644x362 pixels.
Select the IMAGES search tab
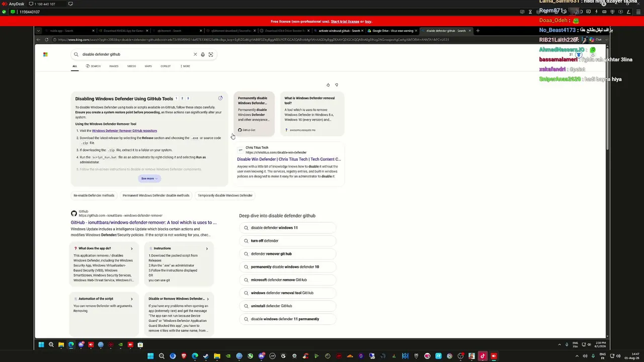(x=114, y=66)
